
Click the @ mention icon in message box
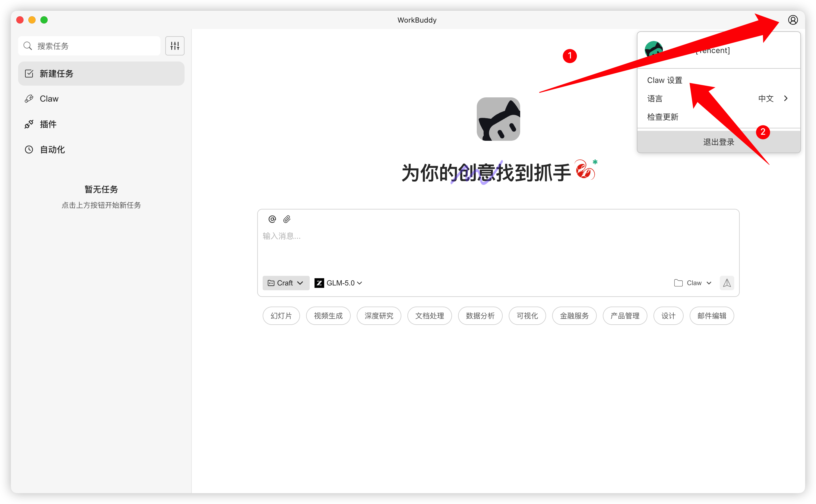pos(272,219)
